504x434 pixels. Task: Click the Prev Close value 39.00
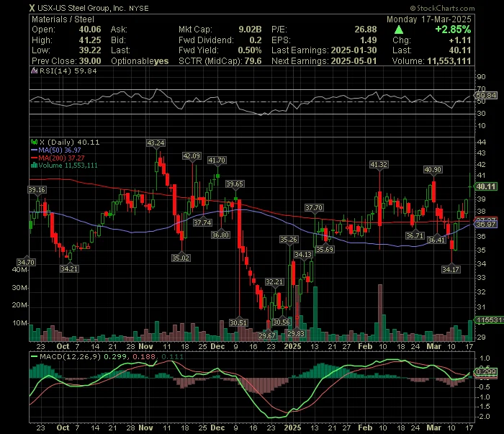[90, 61]
